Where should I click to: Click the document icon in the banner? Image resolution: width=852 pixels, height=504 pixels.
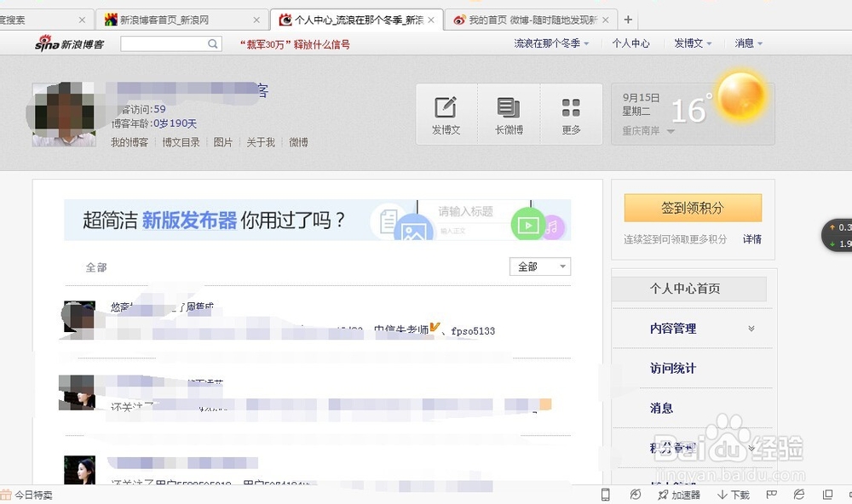point(388,221)
